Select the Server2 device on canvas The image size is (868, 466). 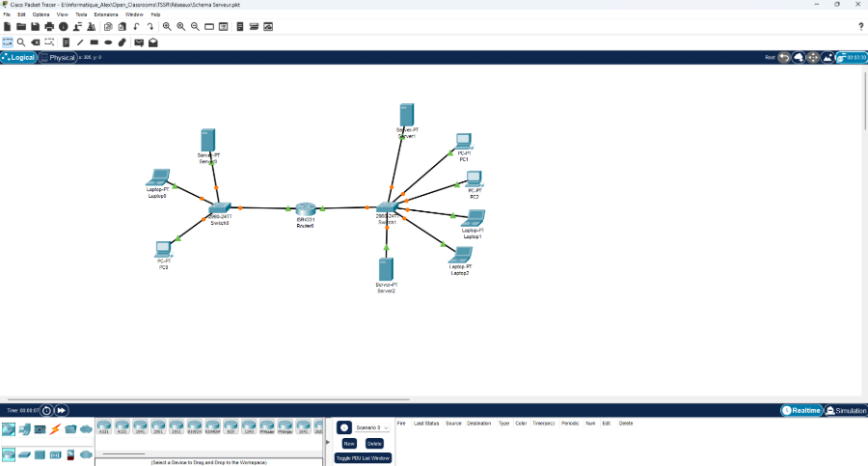tap(386, 269)
